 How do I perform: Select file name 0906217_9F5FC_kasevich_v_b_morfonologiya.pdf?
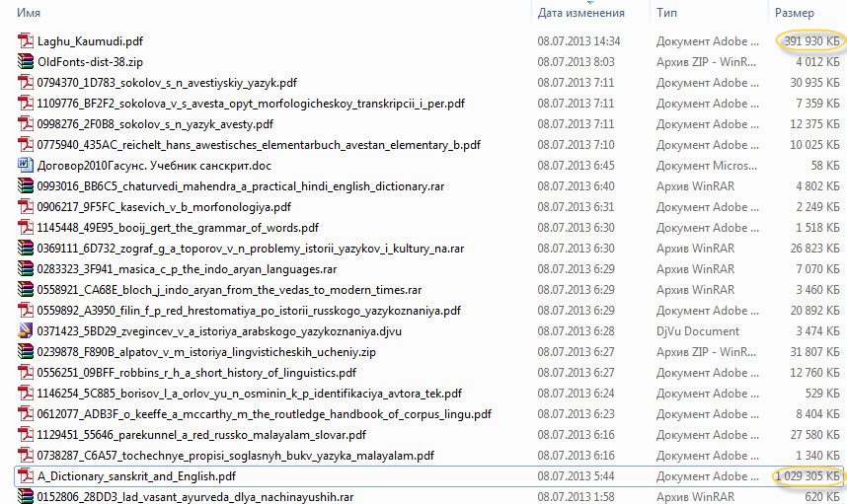[x=164, y=207]
